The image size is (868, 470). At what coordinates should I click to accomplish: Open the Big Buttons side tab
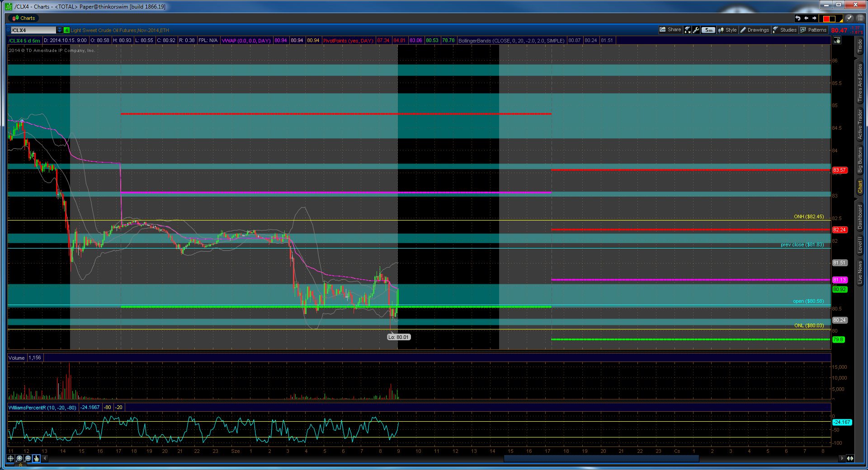pos(860,160)
